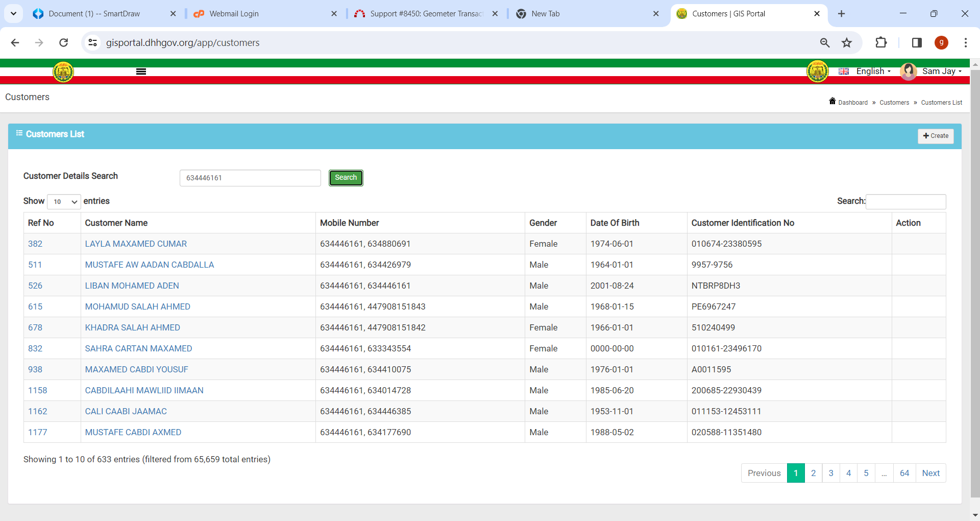
Task: Open the tab search chevron
Action: click(x=14, y=14)
